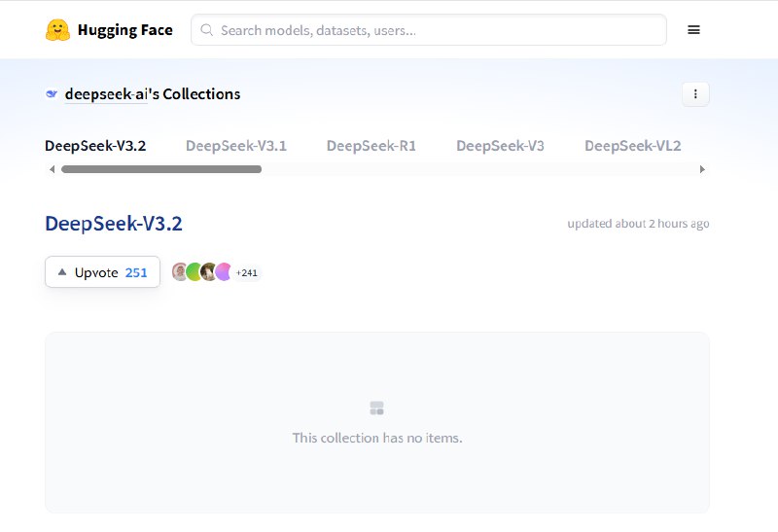Switch to the DeepSeek-R1 collection tab
Viewport: 778px width, 532px height.
[x=371, y=146]
